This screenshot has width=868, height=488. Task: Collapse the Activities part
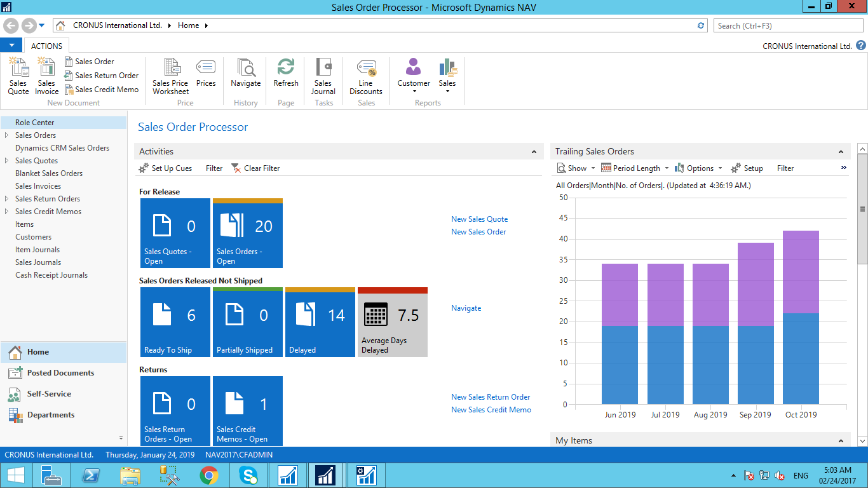(534, 152)
